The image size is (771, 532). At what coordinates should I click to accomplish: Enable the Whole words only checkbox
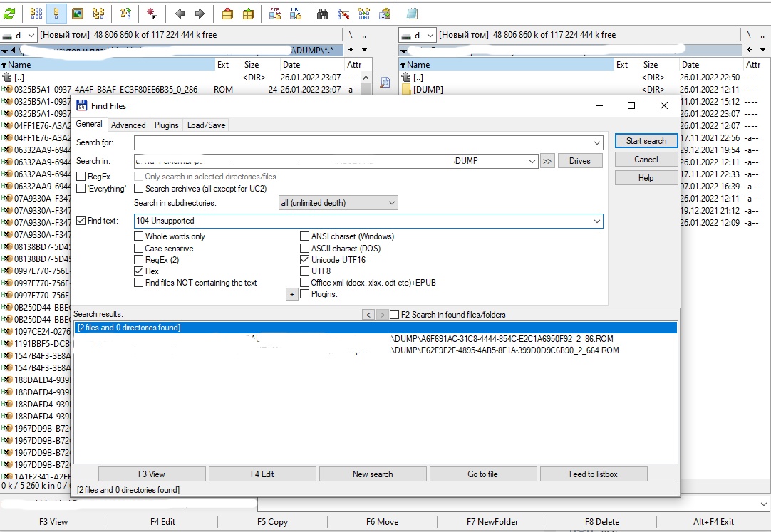(x=139, y=236)
